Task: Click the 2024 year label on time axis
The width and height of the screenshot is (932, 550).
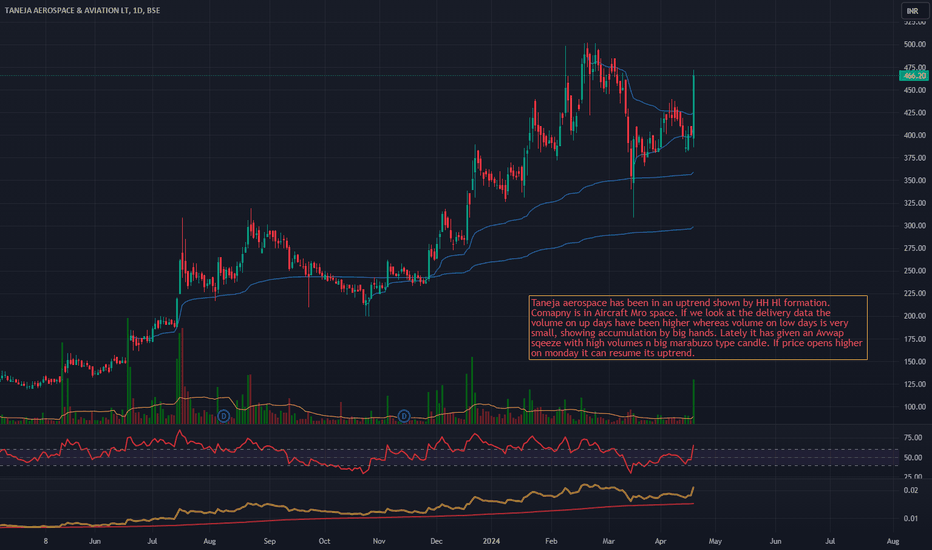Action: pos(492,541)
